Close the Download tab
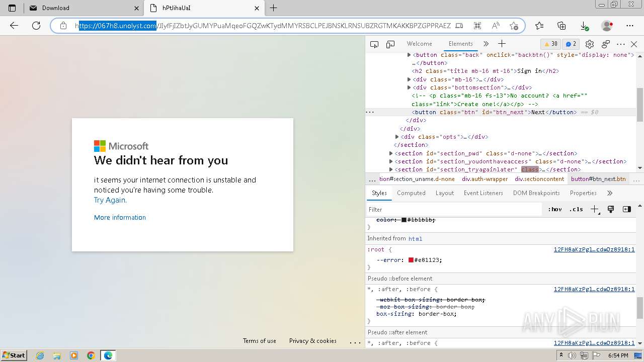The width and height of the screenshot is (644, 362). coord(137,8)
